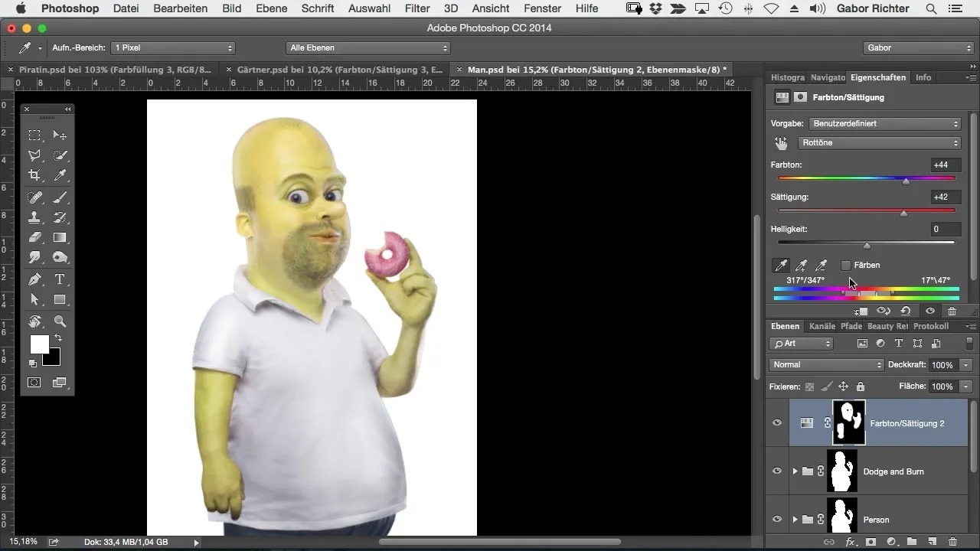Select the History Brush tool
This screenshot has width=980, height=551.
[x=60, y=217]
